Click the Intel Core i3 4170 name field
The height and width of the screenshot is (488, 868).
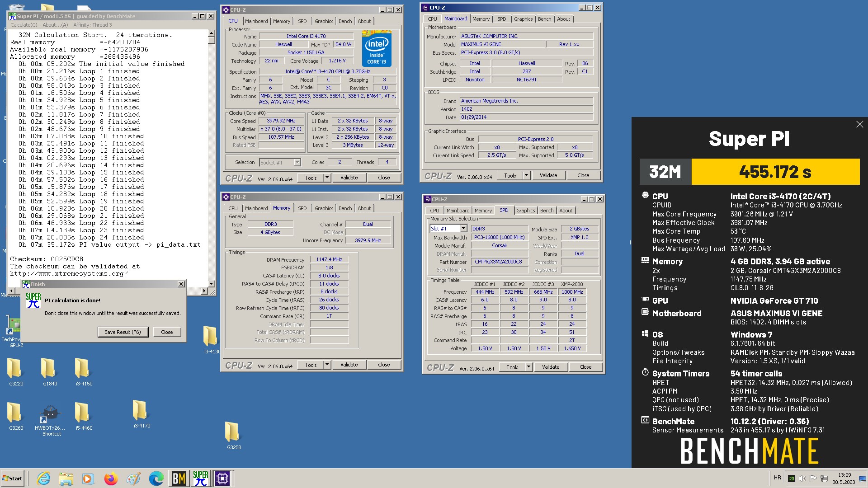click(x=306, y=36)
